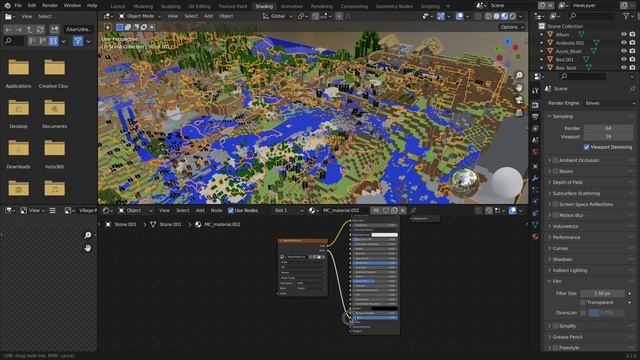Open the File menu
This screenshot has height=360, width=640.
(x=18, y=6)
